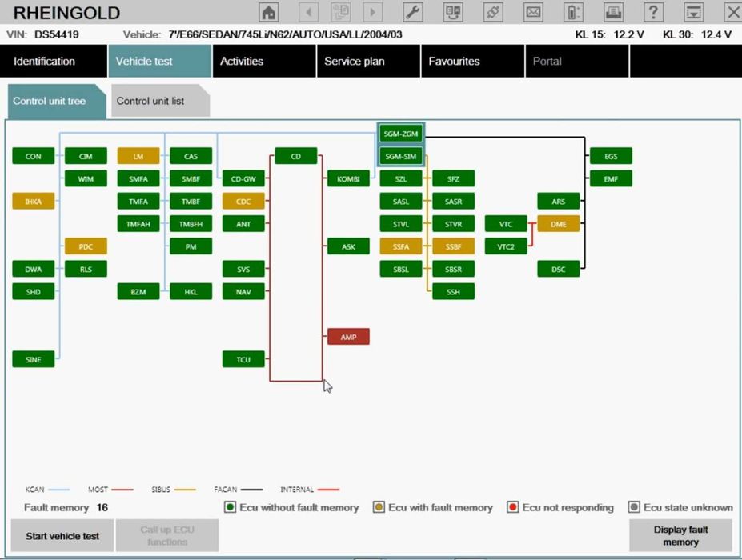Select the VTC2 control unit

point(506,246)
